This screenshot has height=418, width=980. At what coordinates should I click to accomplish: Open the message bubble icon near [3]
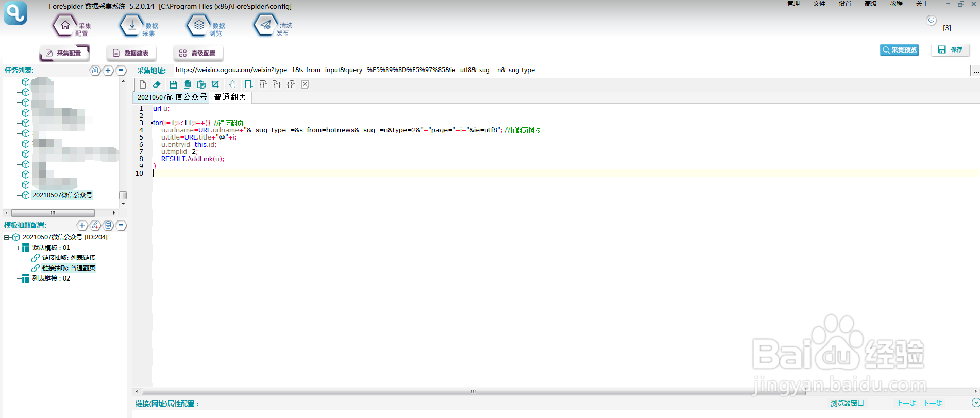931,21
